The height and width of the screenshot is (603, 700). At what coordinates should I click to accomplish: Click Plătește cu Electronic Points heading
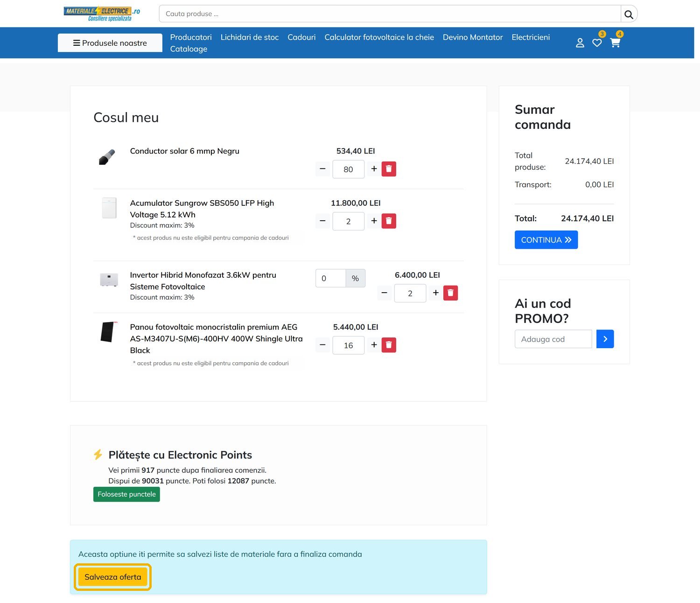[x=180, y=455]
